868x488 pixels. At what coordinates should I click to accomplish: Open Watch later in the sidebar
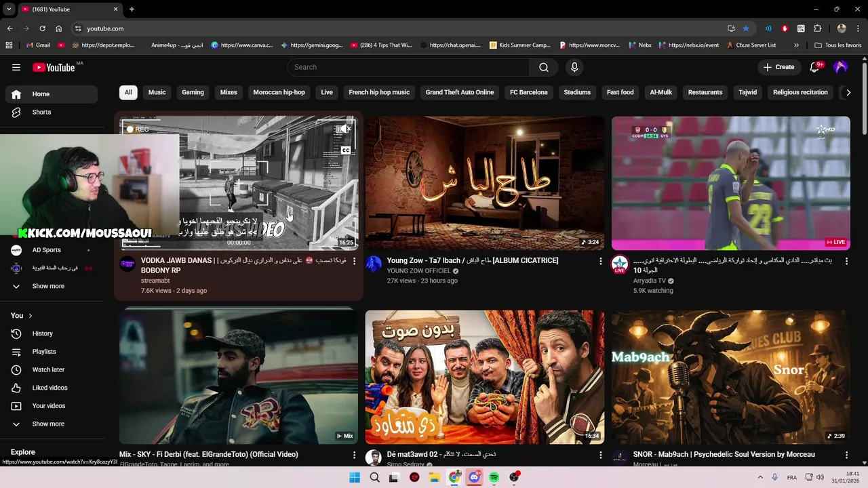point(52,369)
